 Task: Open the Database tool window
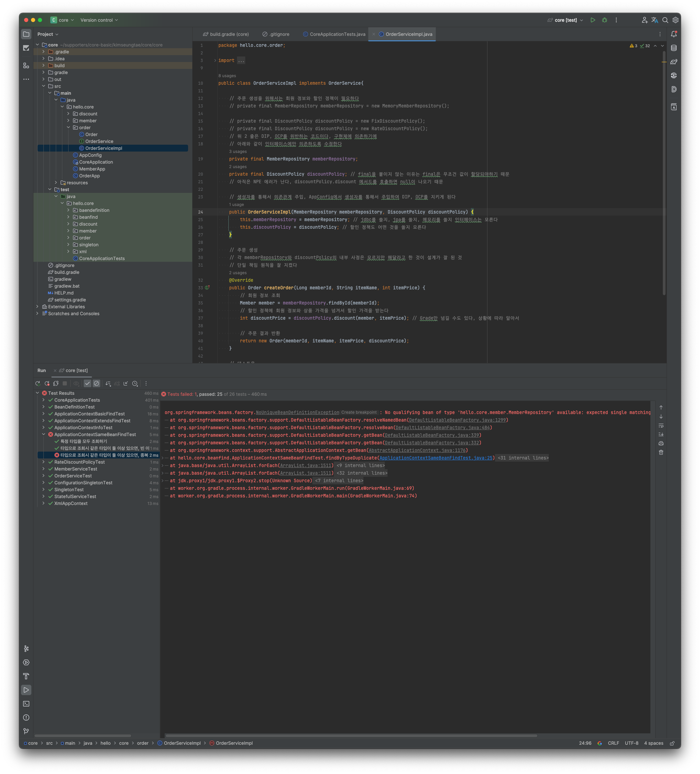point(673,48)
